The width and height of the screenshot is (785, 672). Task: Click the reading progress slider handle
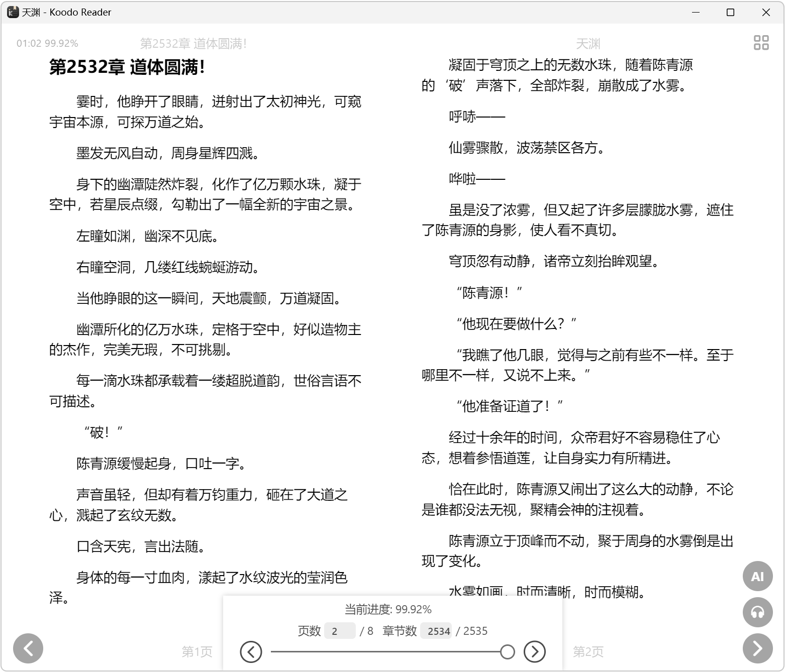[508, 652]
